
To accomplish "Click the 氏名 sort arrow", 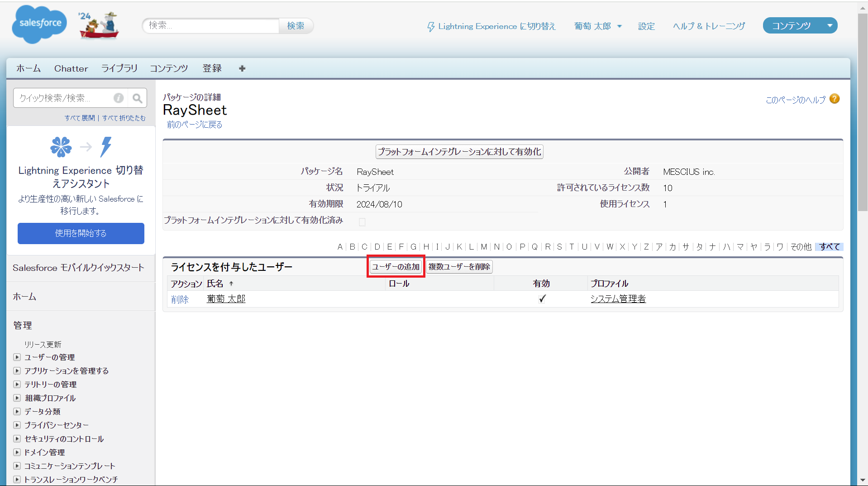I will click(231, 284).
